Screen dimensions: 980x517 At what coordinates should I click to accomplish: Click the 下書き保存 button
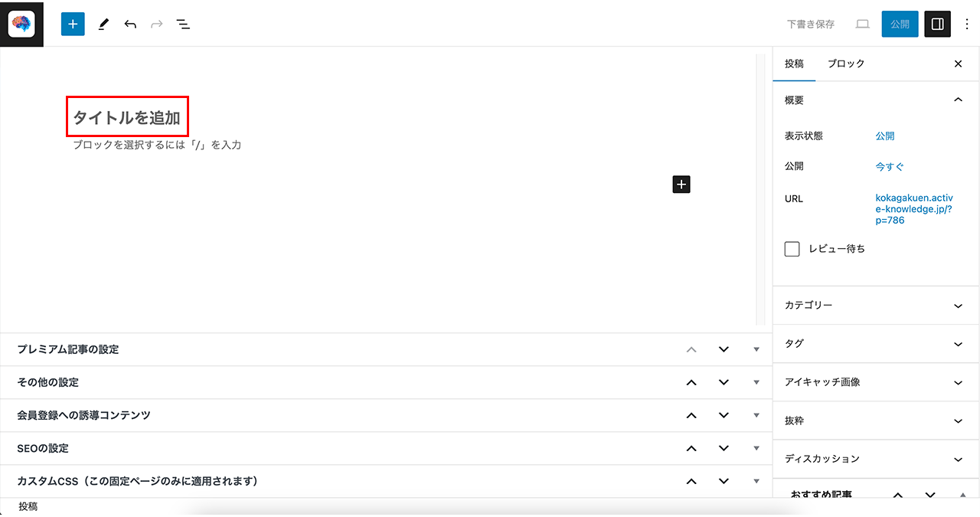pyautogui.click(x=811, y=24)
